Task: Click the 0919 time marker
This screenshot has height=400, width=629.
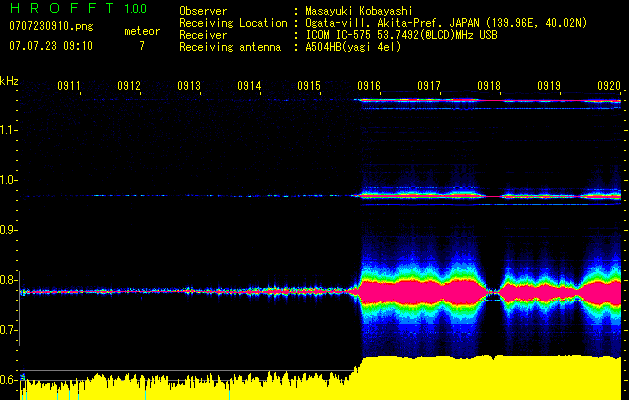Action: [549, 86]
